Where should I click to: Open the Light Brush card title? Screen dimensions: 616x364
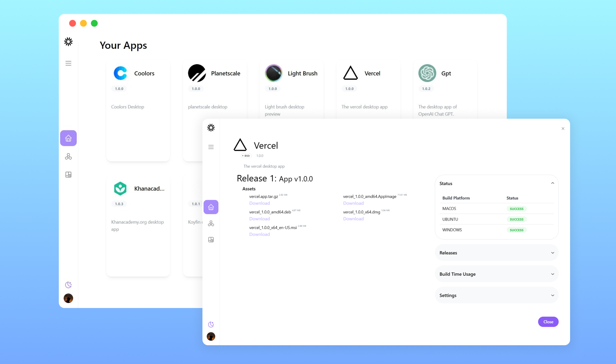pyautogui.click(x=302, y=73)
